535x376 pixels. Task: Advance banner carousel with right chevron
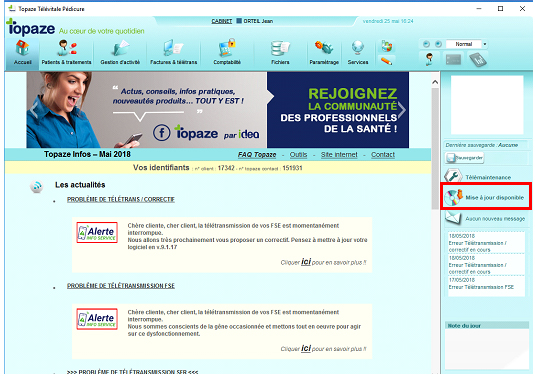[402, 110]
